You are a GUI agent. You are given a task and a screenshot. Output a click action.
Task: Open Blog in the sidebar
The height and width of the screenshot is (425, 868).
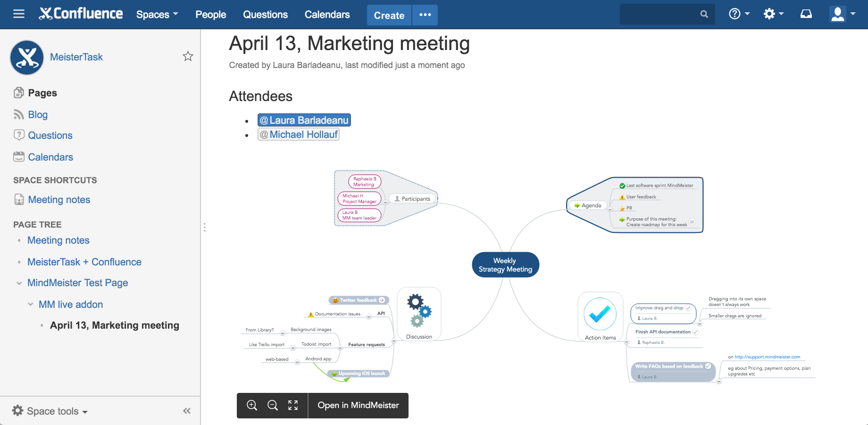pyautogui.click(x=38, y=115)
